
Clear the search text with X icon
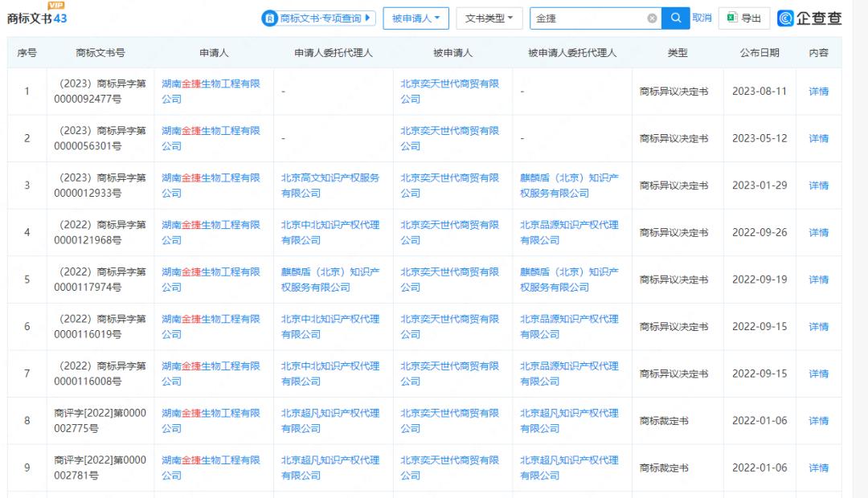652,18
